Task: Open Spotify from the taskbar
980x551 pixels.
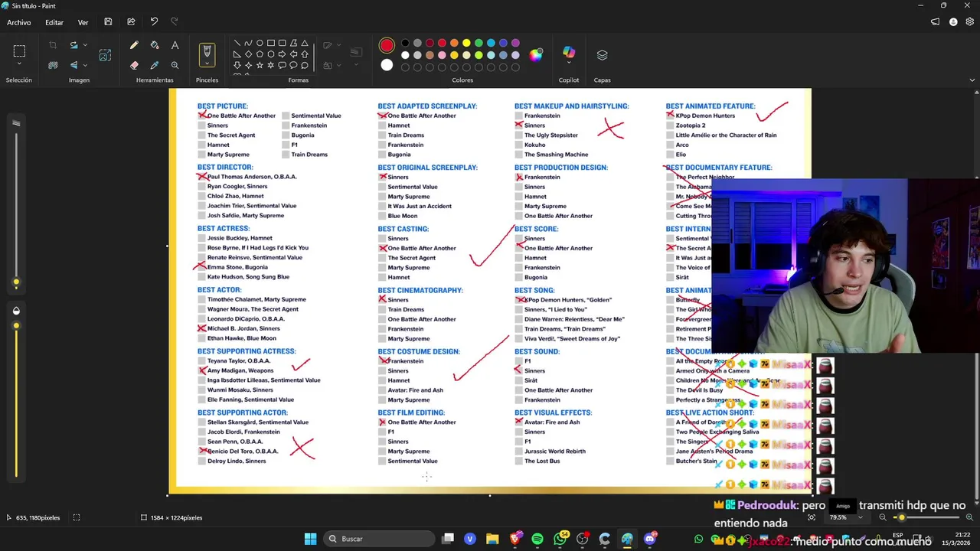Action: tap(537, 539)
